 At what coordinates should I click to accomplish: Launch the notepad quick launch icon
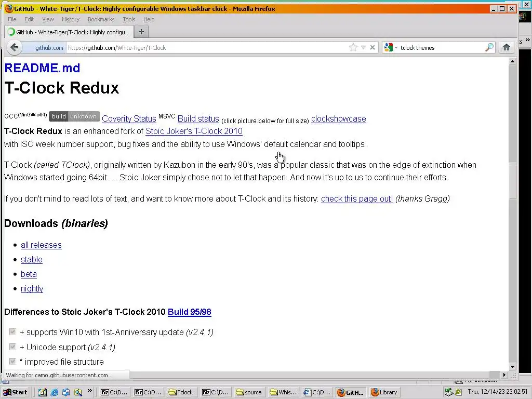[x=43, y=392]
